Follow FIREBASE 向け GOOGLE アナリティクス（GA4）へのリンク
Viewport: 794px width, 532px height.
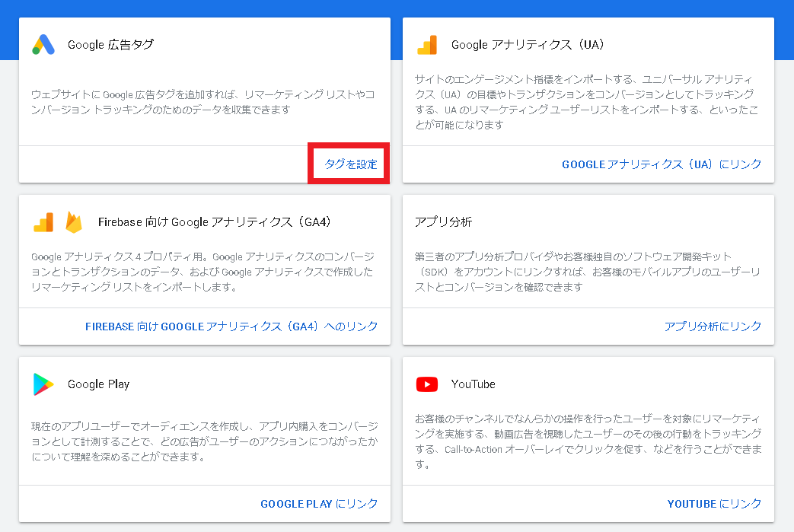231,327
